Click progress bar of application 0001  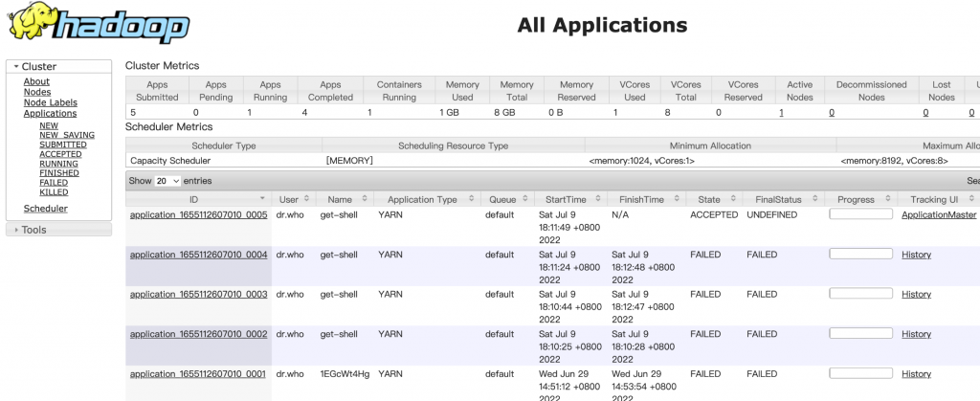[860, 373]
